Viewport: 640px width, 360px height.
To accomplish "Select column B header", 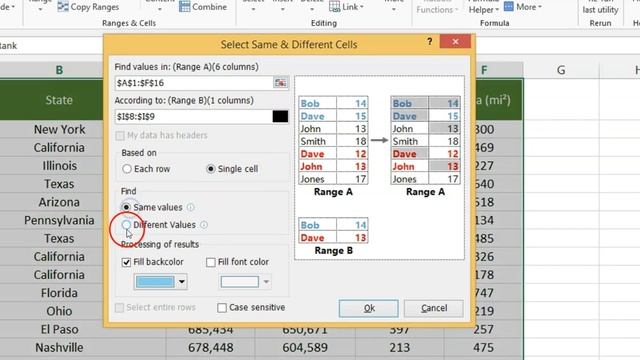I will point(59,70).
